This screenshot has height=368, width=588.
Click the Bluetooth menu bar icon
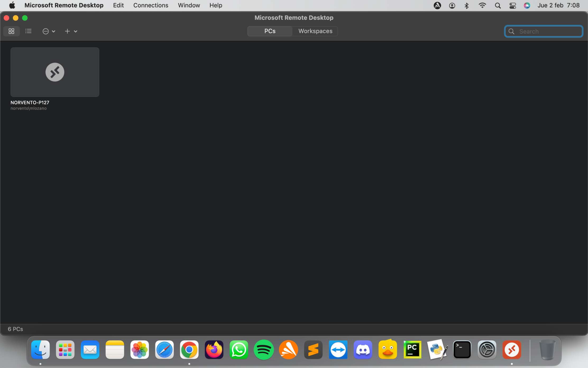(x=467, y=6)
